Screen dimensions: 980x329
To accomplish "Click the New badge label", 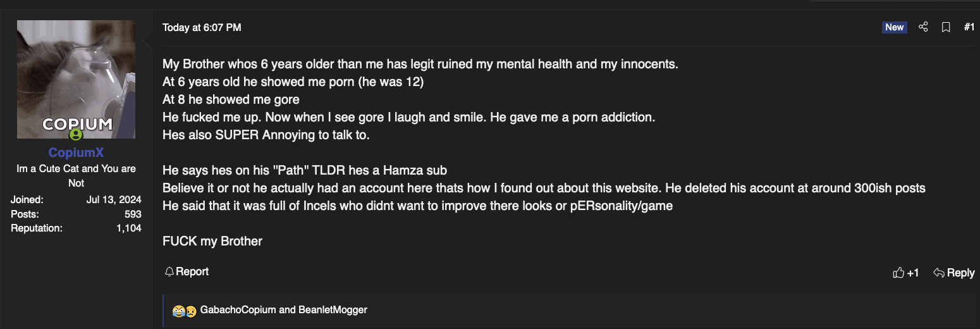I will tap(895, 27).
